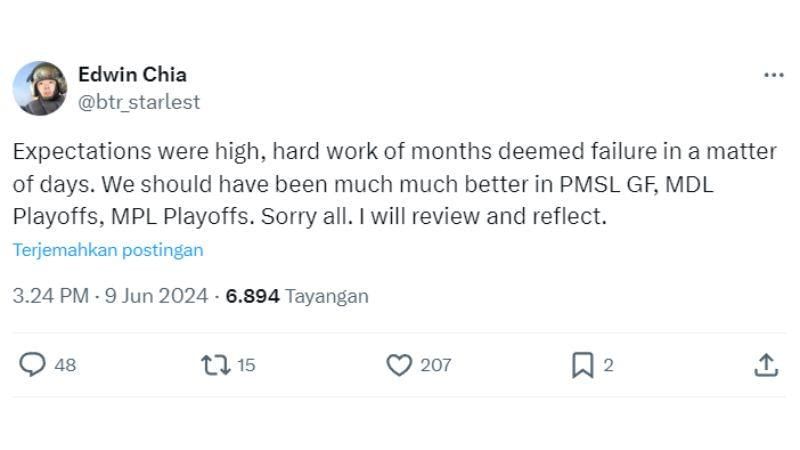Click the display name Edwin Chia
800x450 pixels.
[x=132, y=75]
